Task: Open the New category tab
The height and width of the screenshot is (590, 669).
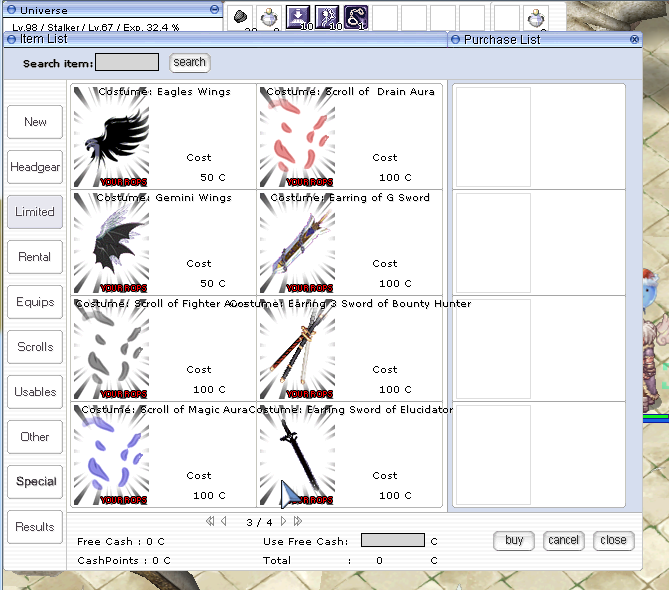Action: pos(35,122)
